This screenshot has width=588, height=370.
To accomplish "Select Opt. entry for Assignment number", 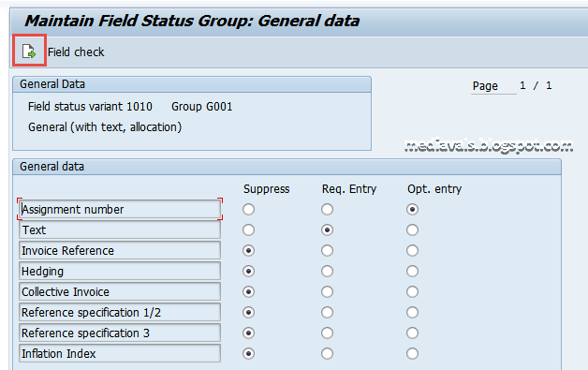I will coord(412,210).
